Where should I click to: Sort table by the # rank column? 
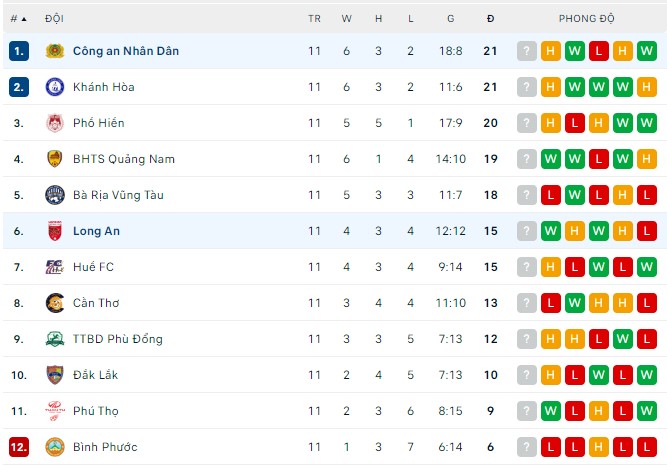point(18,19)
